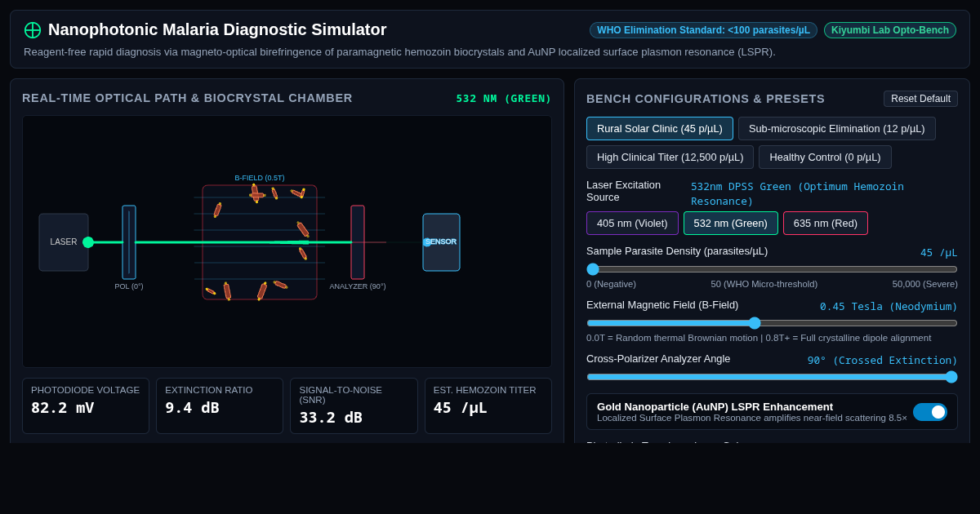
Task: Click the 0 (Negative) scale label
Action: pyautogui.click(x=611, y=284)
